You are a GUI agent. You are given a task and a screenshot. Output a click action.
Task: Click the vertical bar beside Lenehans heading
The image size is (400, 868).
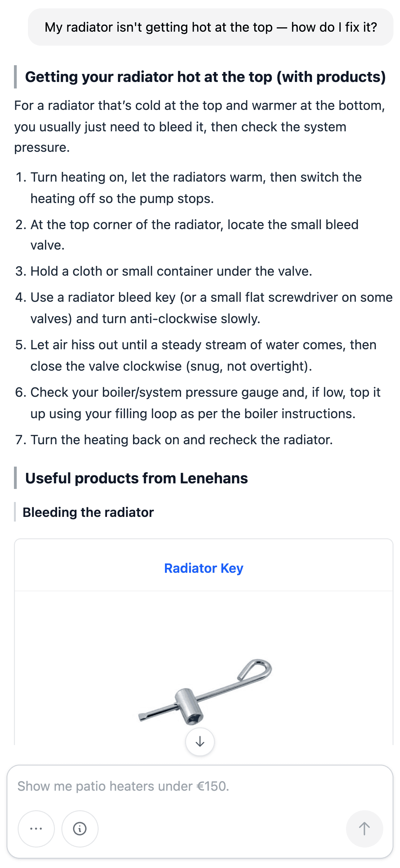16,478
